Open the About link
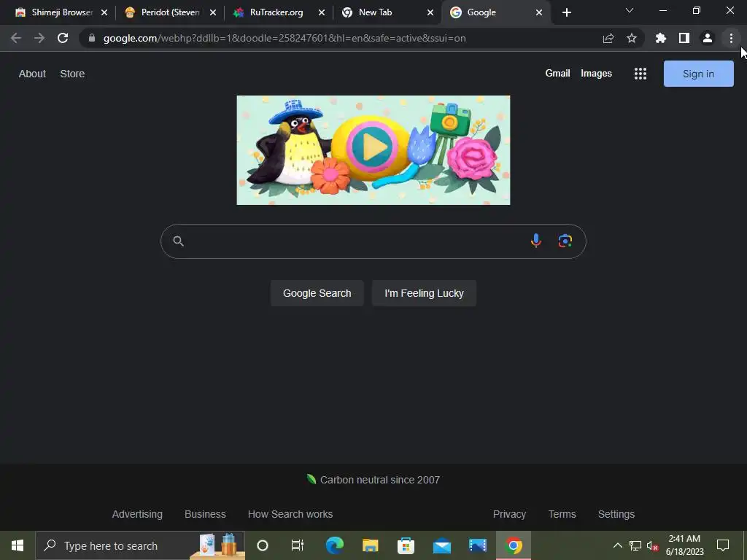 click(32, 74)
